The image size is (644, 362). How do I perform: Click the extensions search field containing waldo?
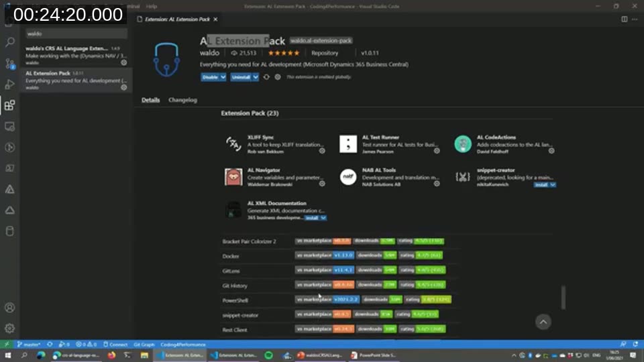tap(76, 34)
